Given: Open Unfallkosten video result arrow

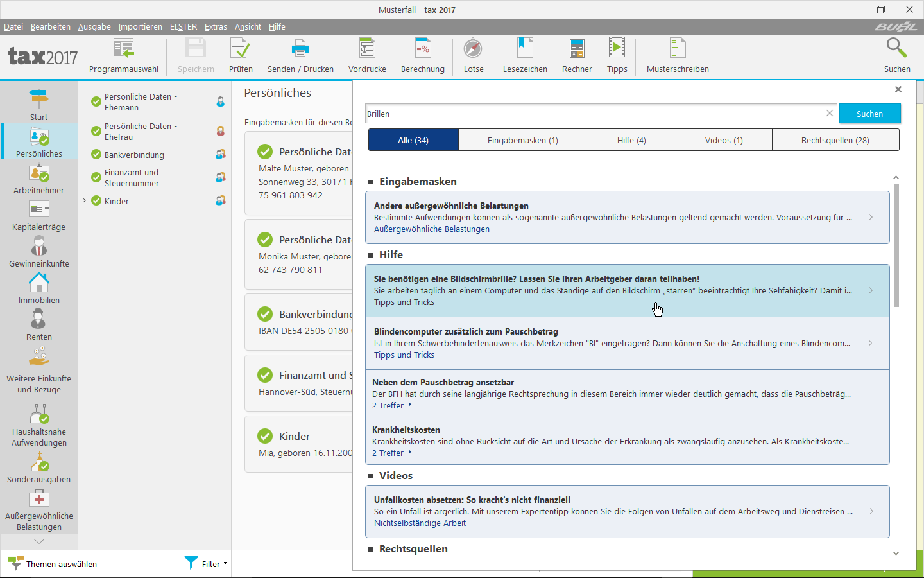Looking at the screenshot, I should pyautogui.click(x=871, y=511).
